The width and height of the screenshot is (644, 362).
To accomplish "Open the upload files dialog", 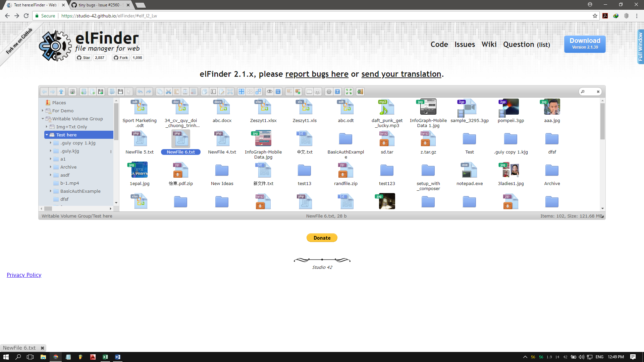I will coord(100,91).
